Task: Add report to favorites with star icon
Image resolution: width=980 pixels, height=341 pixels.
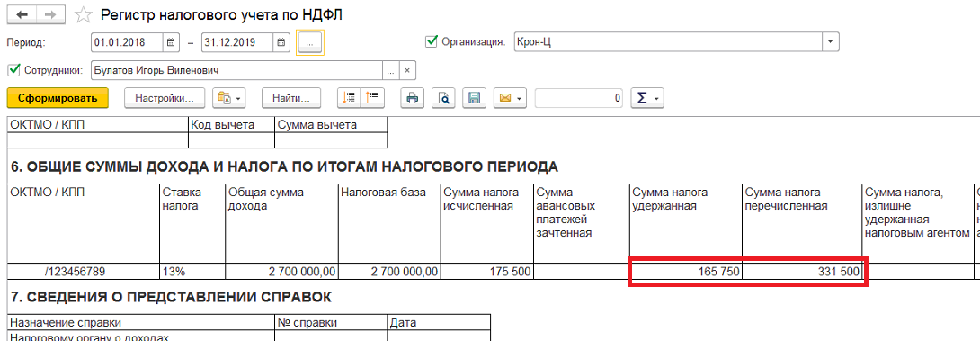Action: 83,15
